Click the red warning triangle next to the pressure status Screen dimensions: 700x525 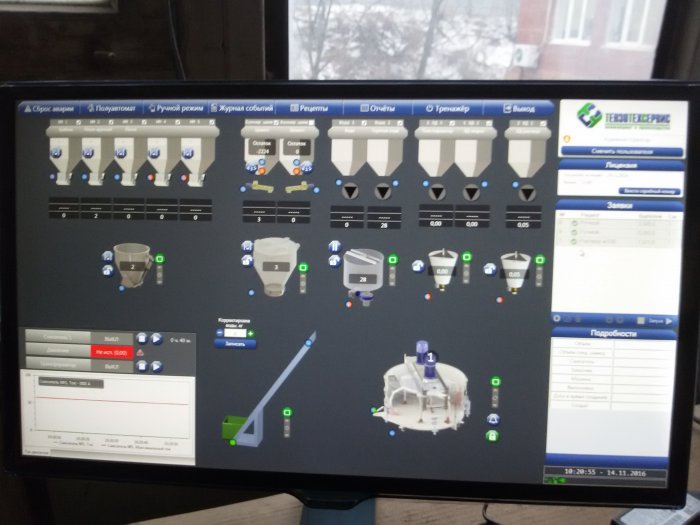click(140, 352)
